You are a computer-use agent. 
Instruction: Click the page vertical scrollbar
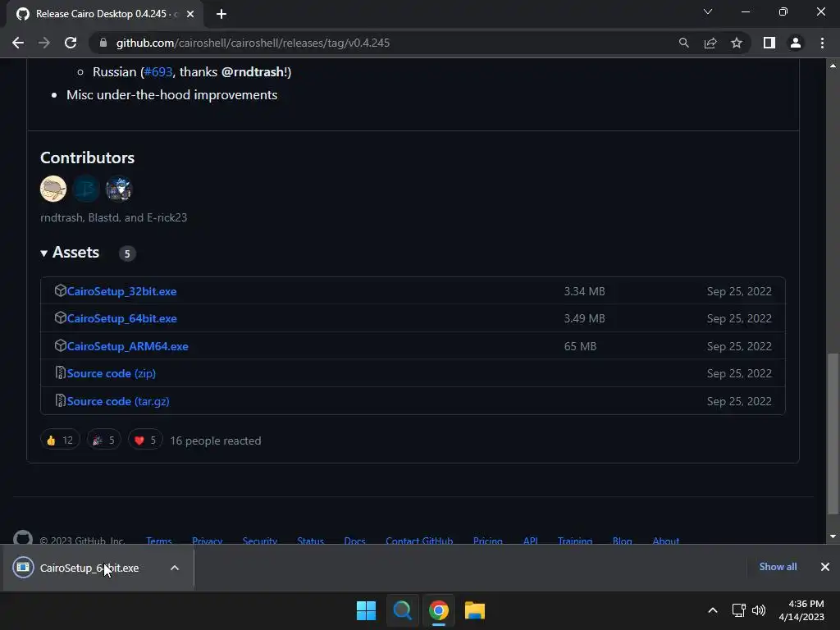(833, 434)
